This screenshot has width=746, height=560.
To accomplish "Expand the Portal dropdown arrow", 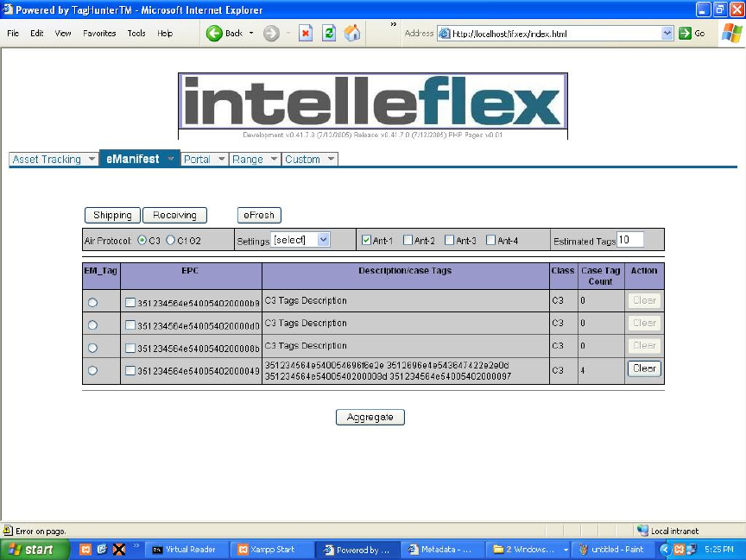I will point(221,159).
